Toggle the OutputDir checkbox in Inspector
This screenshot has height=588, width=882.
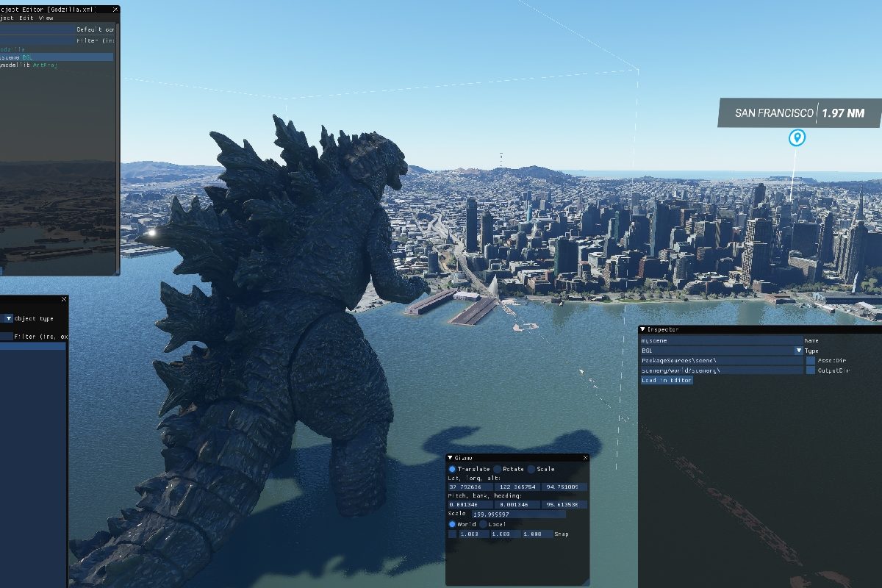pyautogui.click(x=809, y=370)
